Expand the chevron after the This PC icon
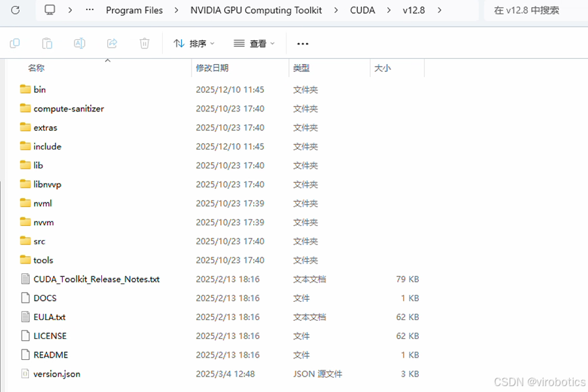 tap(70, 10)
